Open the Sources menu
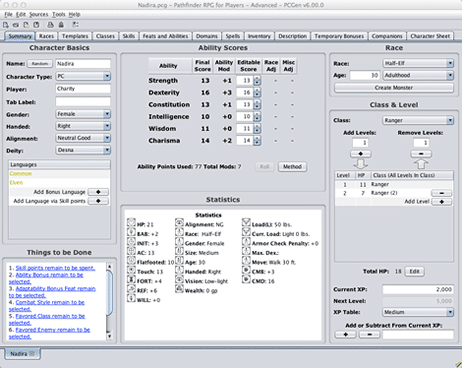The image size is (470, 374). tap(39, 14)
